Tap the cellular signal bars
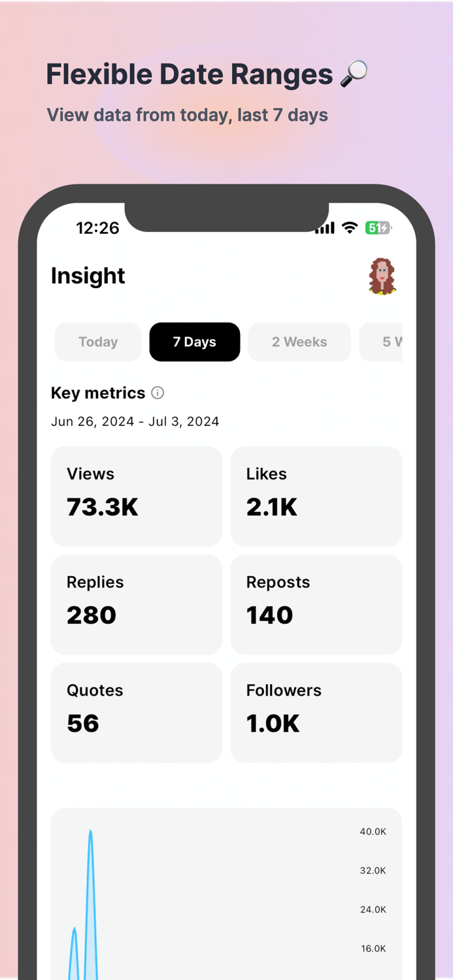Image resolution: width=453 pixels, height=980 pixels. pyautogui.click(x=324, y=227)
